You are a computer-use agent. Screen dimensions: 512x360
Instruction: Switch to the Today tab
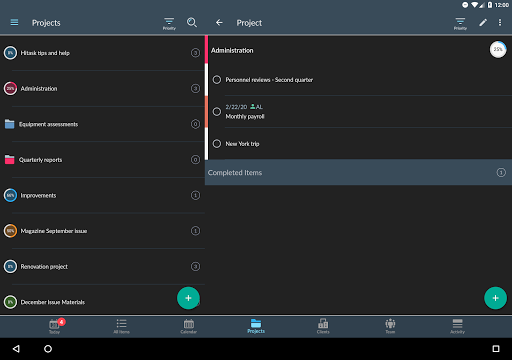point(55,326)
